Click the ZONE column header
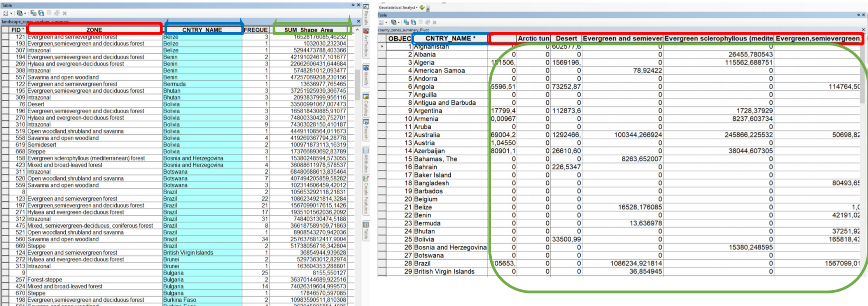 coord(94,30)
